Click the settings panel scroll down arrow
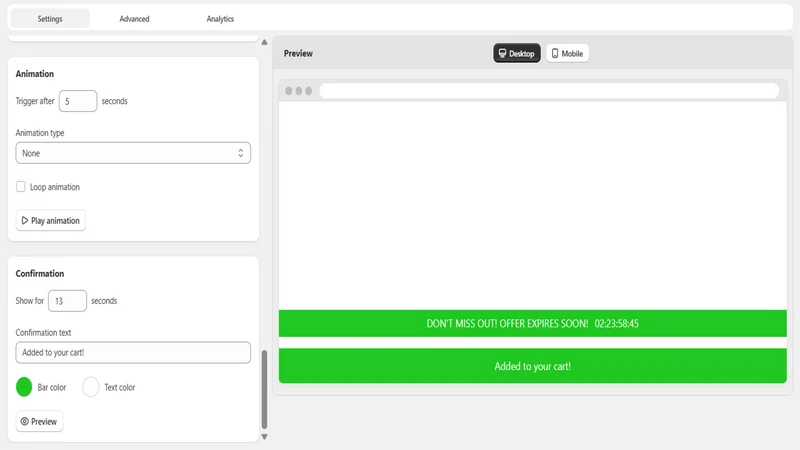Screen dimensions: 800x450 click(x=264, y=437)
